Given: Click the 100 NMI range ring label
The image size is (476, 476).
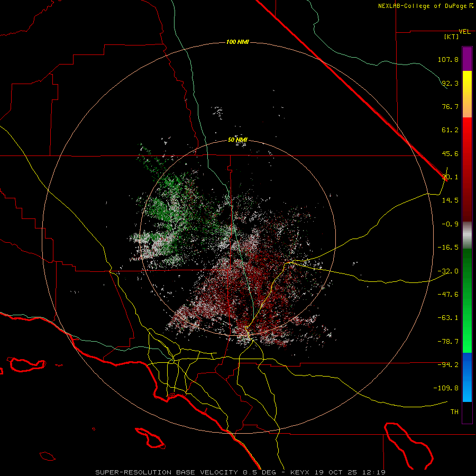Looking at the screenshot, I should (x=237, y=42).
